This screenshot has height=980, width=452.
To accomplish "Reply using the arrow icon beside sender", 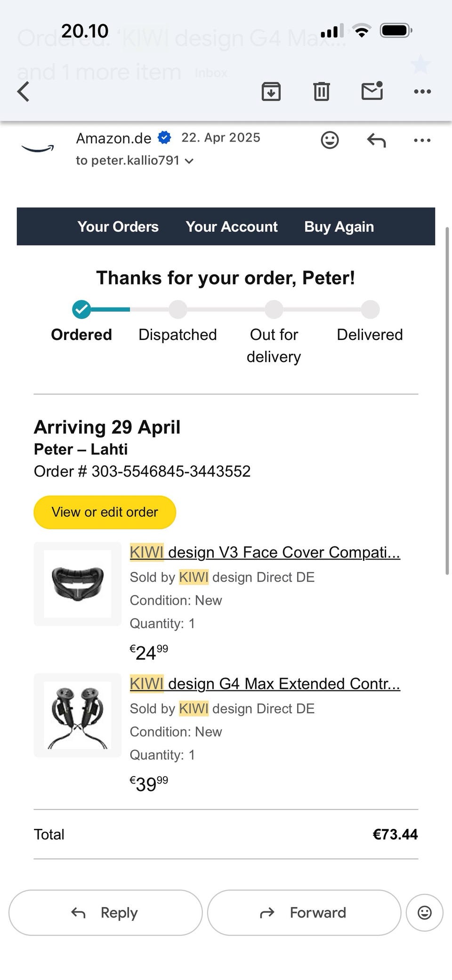I will click(x=377, y=140).
